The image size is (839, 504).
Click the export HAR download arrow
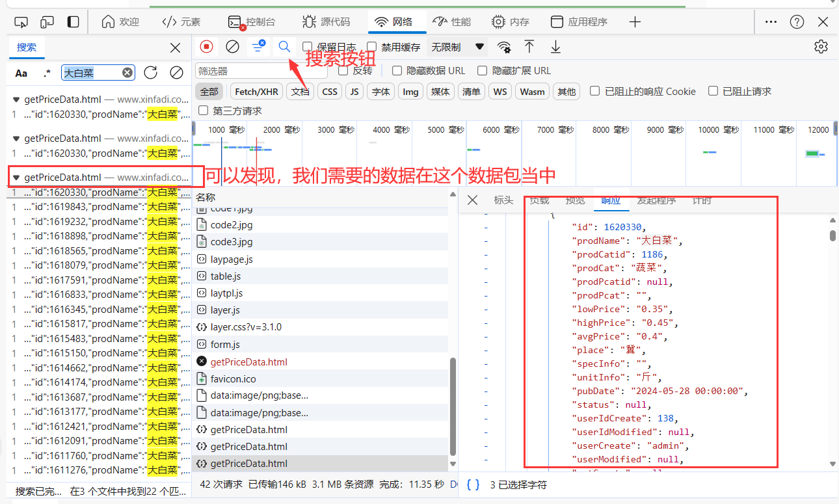pyautogui.click(x=555, y=47)
